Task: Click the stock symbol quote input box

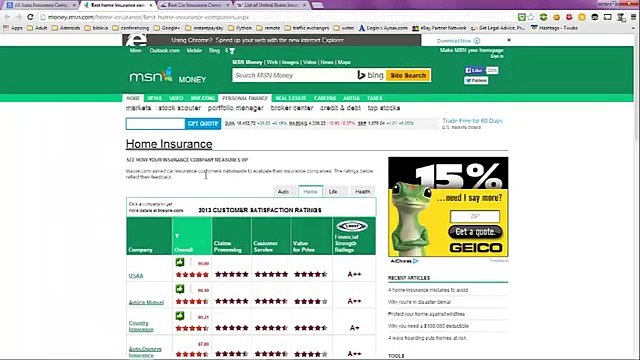Action: click(x=155, y=124)
